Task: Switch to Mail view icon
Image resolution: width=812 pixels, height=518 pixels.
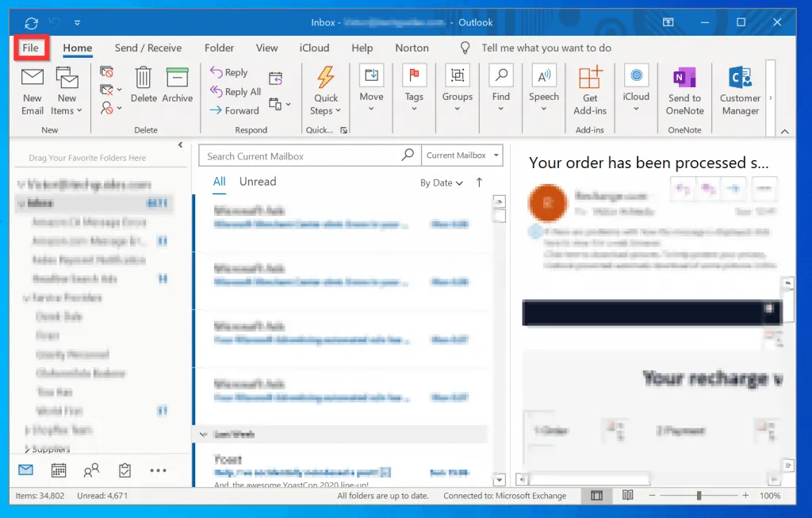Action: (x=25, y=470)
